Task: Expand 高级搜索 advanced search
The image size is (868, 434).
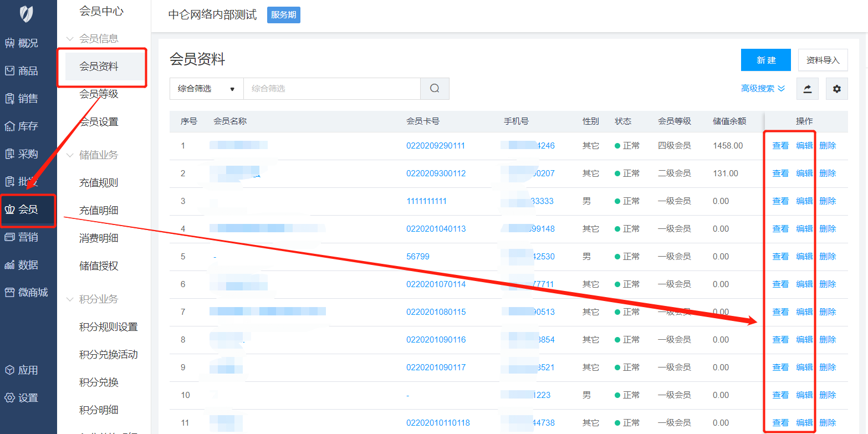Action: [x=763, y=89]
